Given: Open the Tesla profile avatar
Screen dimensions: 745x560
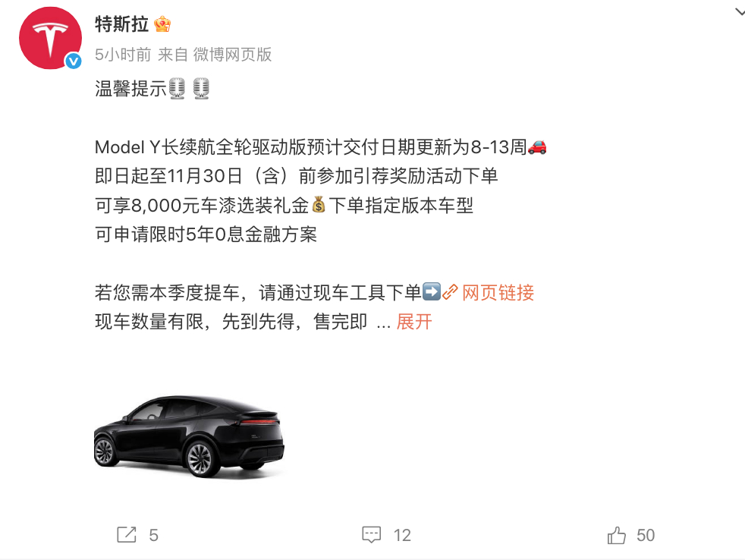Looking at the screenshot, I should pyautogui.click(x=50, y=38).
